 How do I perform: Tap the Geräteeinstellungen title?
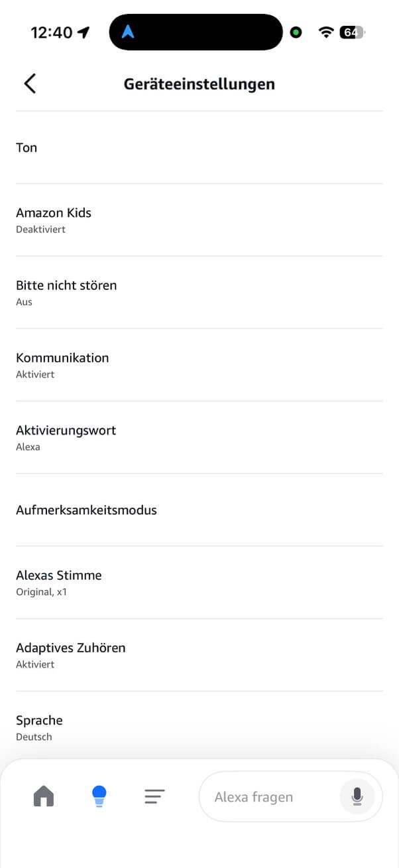coord(199,84)
